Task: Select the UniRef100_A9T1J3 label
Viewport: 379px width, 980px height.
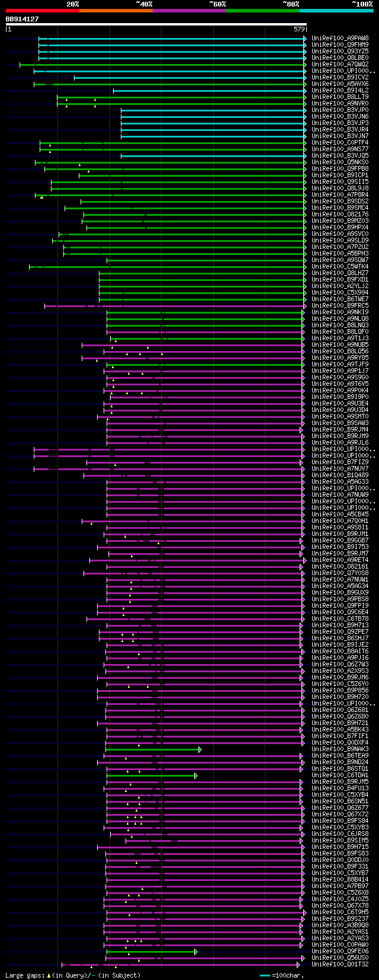Action: click(x=340, y=338)
